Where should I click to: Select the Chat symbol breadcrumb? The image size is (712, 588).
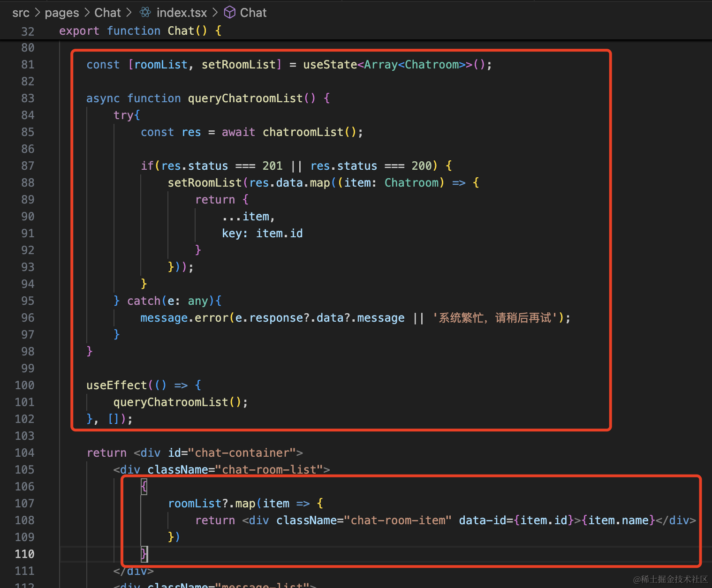[x=253, y=13]
